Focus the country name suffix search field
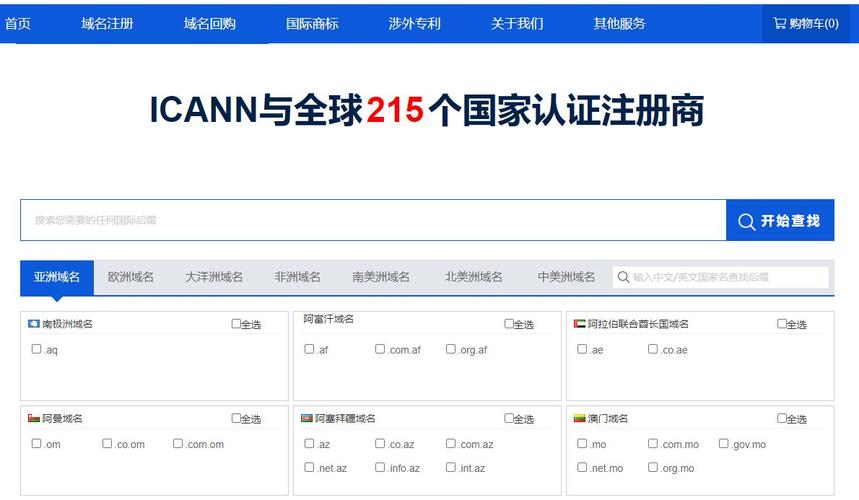The width and height of the screenshot is (859, 500). pos(720,277)
